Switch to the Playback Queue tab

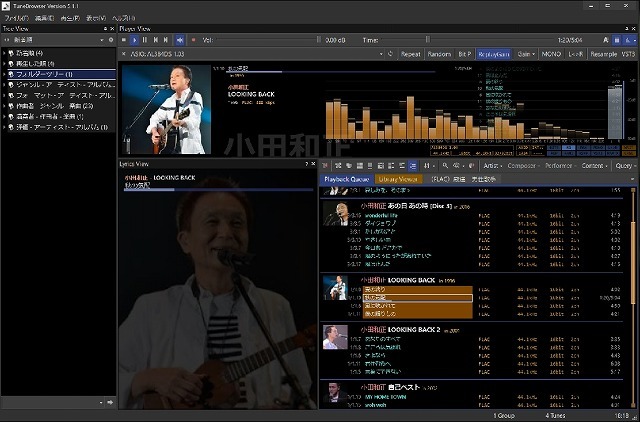[x=346, y=178]
